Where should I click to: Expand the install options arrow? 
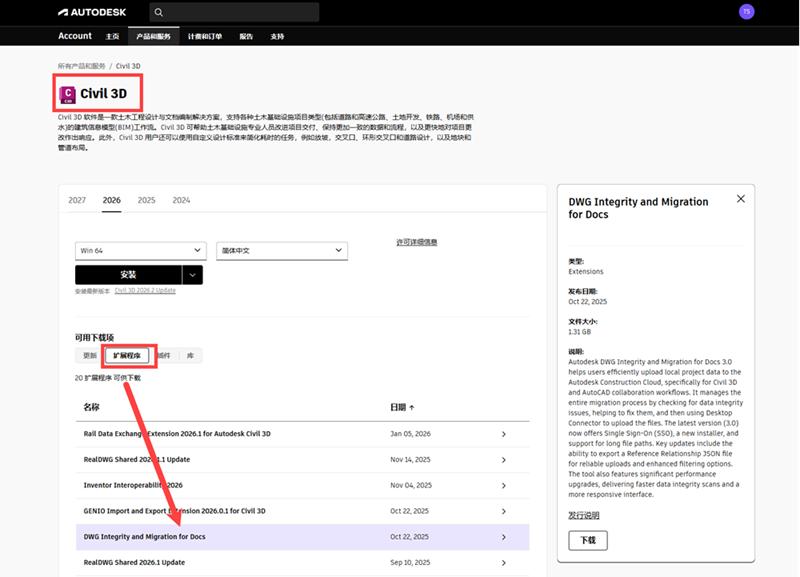[x=192, y=274]
